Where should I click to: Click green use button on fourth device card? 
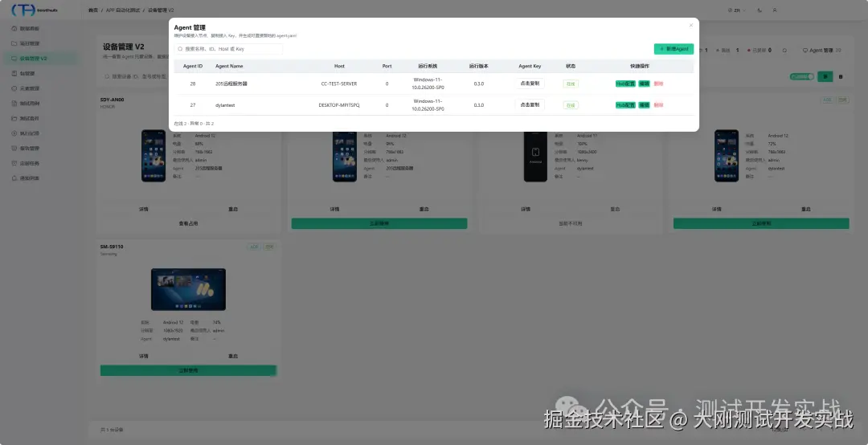click(761, 223)
